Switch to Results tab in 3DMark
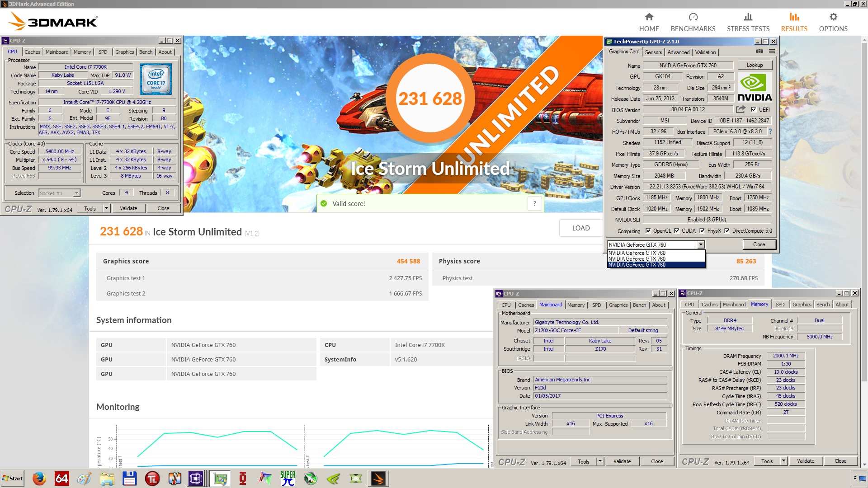868x488 pixels. (794, 22)
